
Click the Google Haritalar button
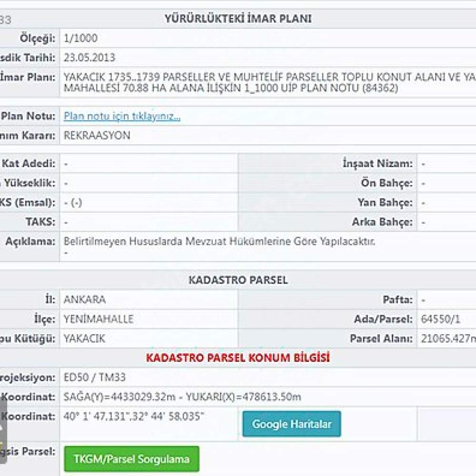click(292, 424)
